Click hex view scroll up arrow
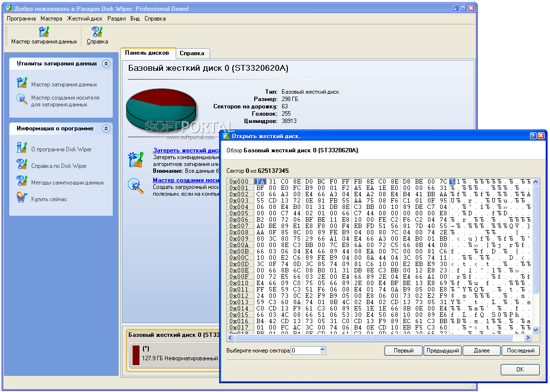The height and width of the screenshot is (392, 550). click(x=536, y=182)
